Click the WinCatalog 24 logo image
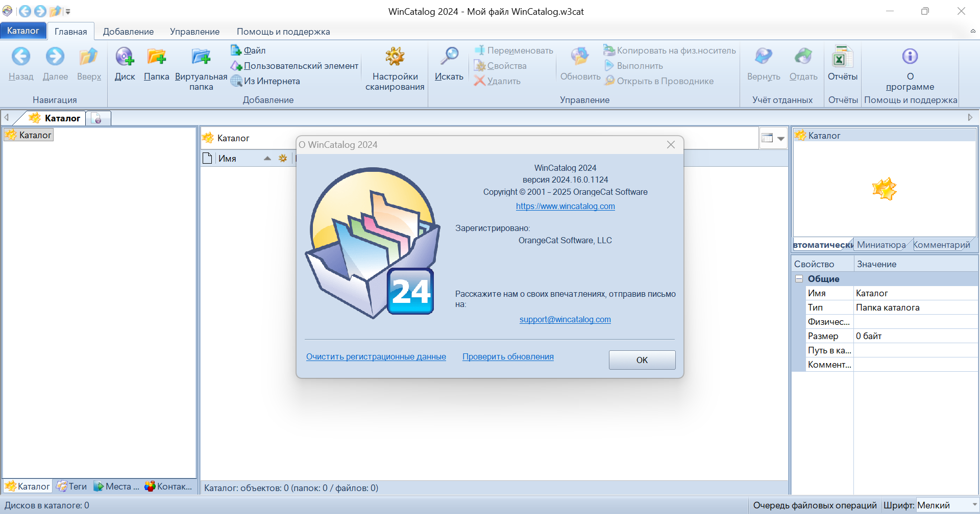Screen dimensions: 980x514 tap(373, 243)
